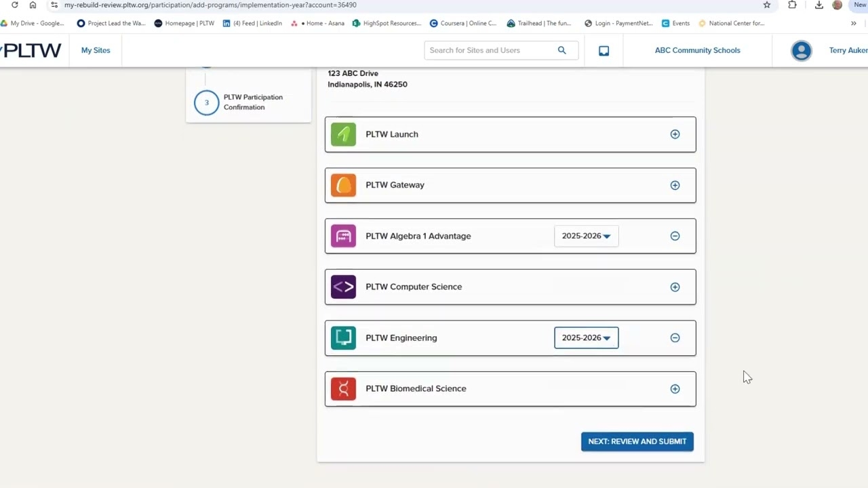
Task: Open the Terry Auker profile avatar
Action: (801, 50)
